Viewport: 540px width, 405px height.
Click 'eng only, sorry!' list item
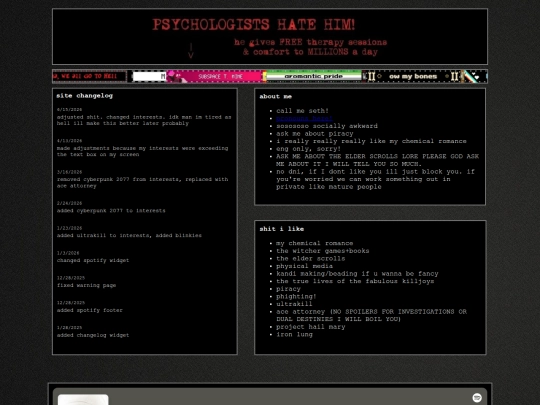308,149
